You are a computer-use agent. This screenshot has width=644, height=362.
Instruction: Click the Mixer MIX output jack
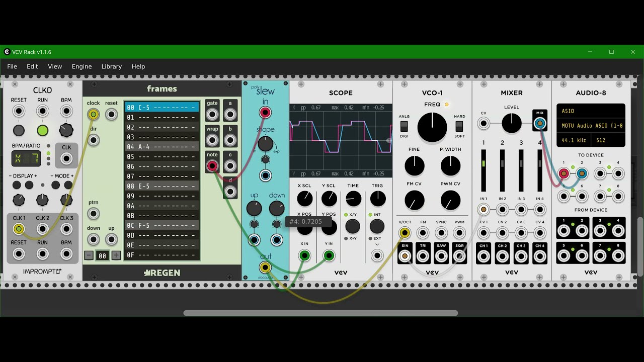tap(540, 123)
